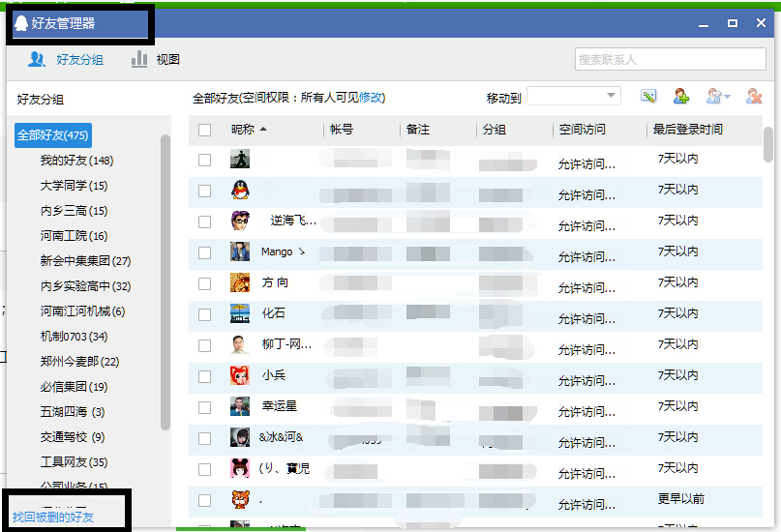Toggle the select-all checkbox in table header
781x532 pixels.
point(204,130)
